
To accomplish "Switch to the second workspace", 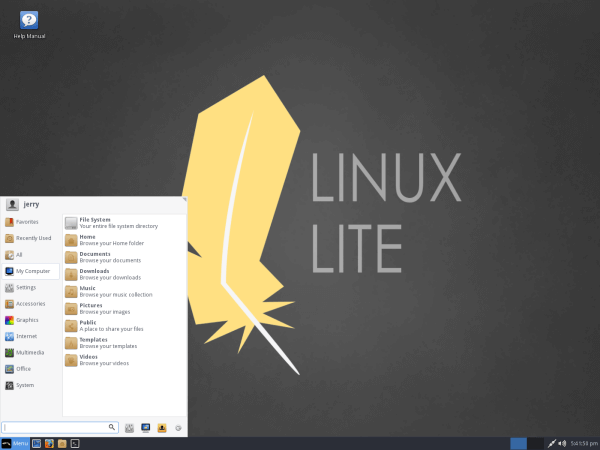I will coord(535,443).
